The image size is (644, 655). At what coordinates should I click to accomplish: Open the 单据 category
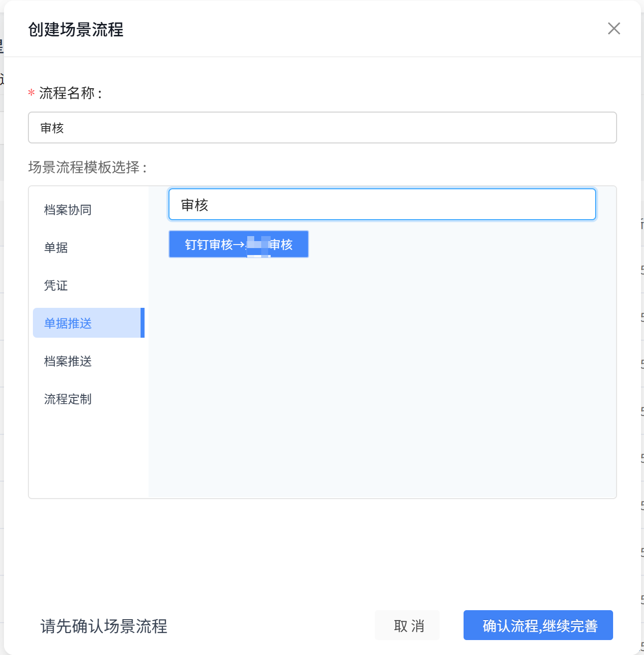pos(56,248)
